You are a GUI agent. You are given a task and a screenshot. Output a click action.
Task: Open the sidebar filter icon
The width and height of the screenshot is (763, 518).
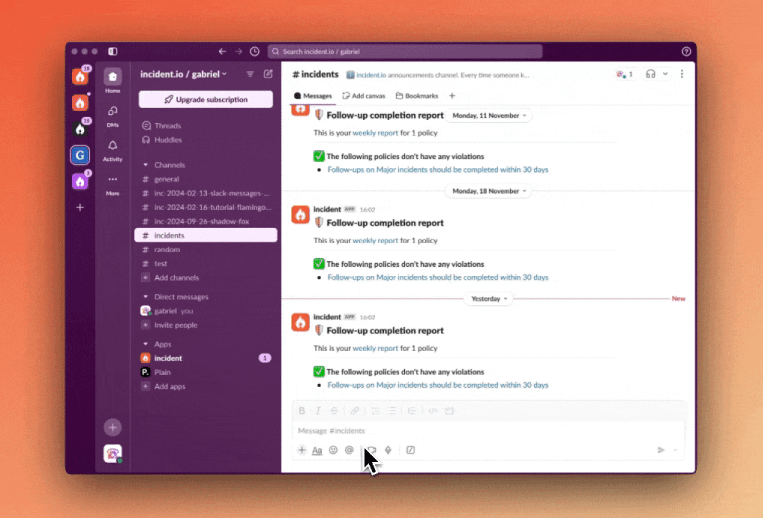250,74
